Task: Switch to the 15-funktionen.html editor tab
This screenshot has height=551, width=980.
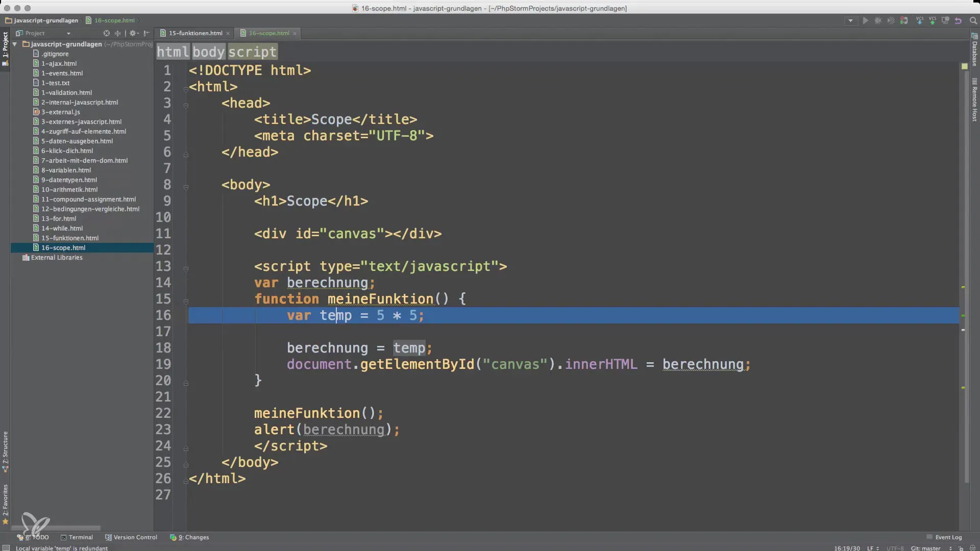Action: [x=195, y=33]
